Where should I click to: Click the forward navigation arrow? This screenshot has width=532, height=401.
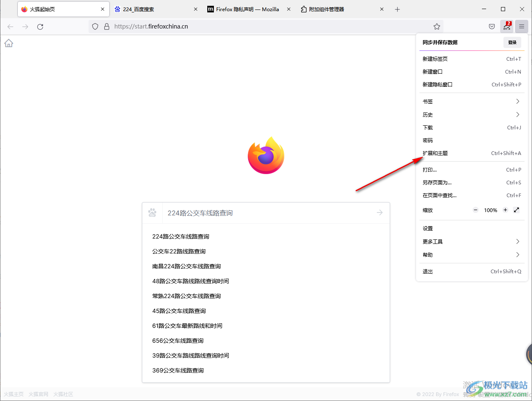(25, 26)
